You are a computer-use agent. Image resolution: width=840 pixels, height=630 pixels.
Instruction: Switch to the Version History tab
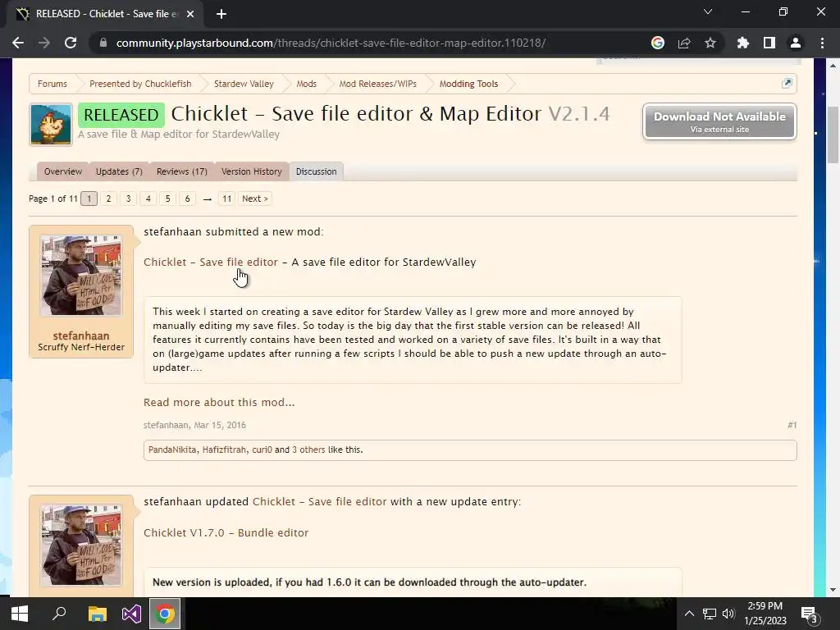tap(251, 171)
